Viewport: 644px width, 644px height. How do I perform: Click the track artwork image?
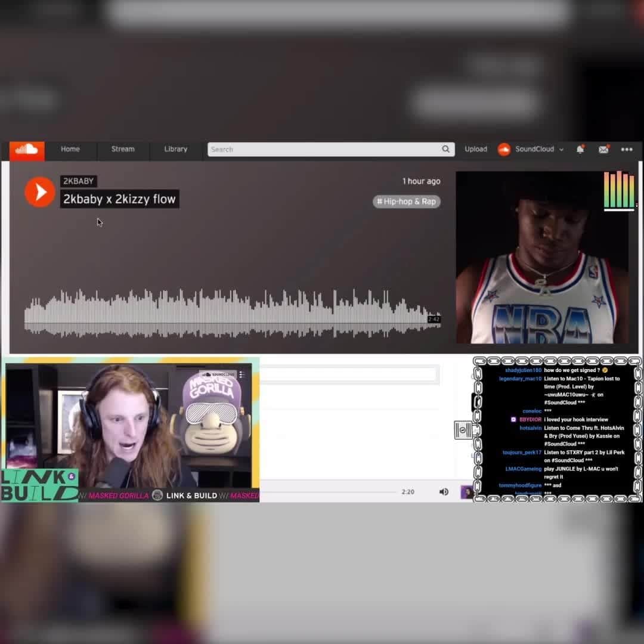pos(541,258)
